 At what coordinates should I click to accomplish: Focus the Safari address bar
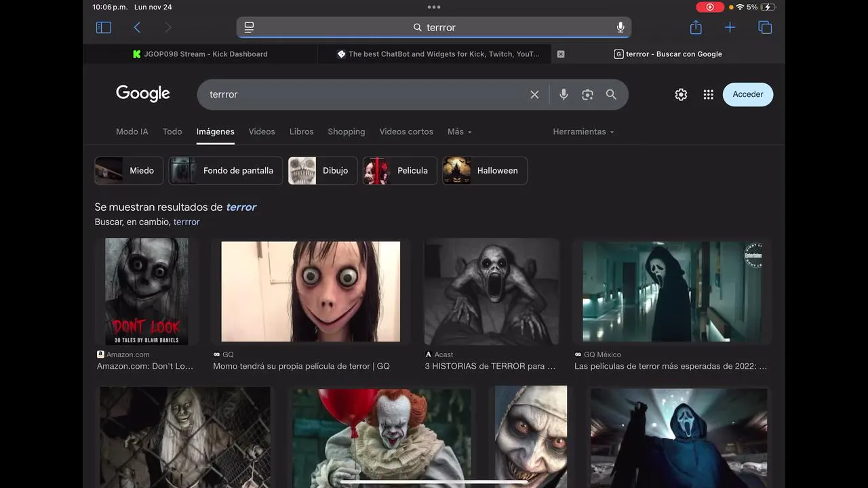point(434,27)
